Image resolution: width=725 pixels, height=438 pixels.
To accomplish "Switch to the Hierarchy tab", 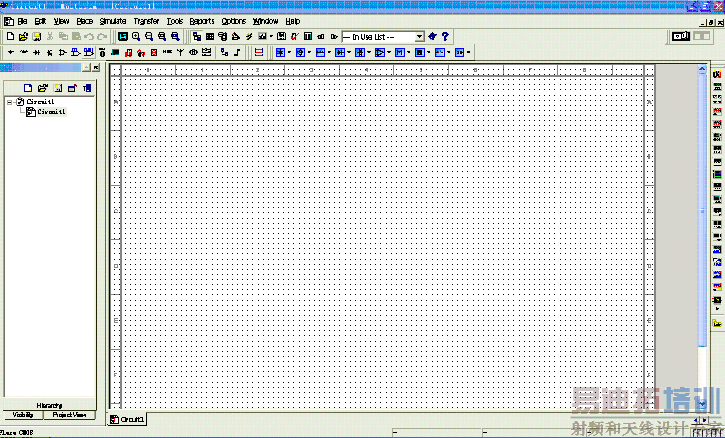I will 49,405.
